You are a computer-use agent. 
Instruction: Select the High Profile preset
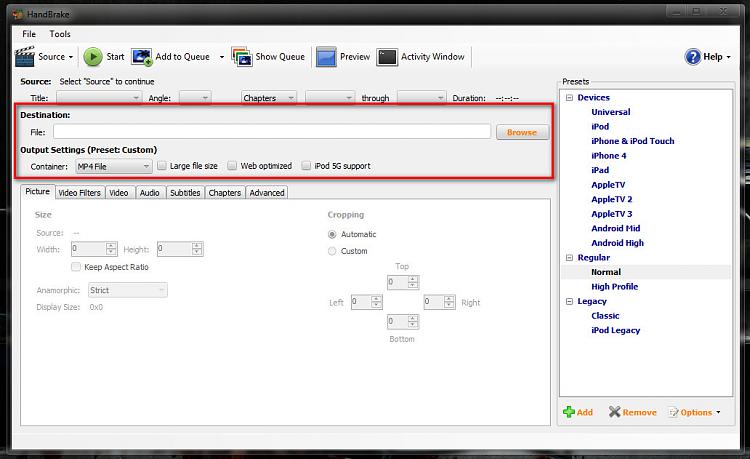point(615,287)
